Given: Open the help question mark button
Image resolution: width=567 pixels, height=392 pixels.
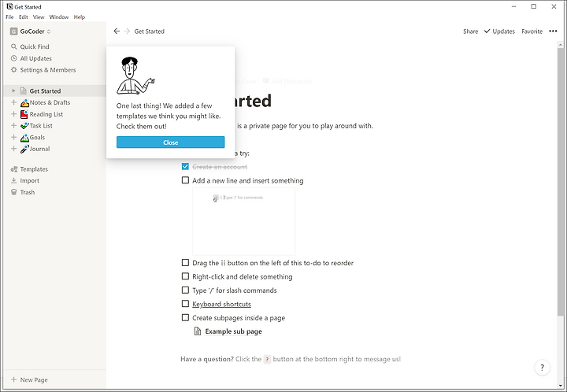Looking at the screenshot, I should point(542,368).
